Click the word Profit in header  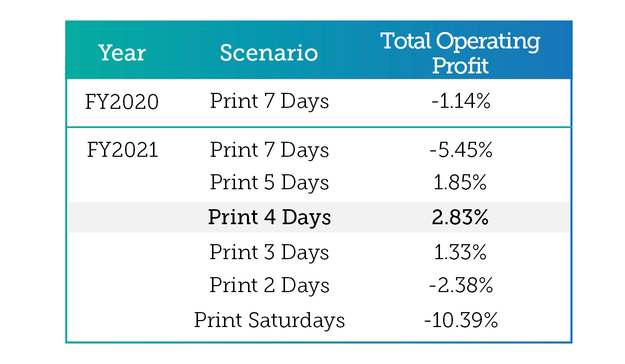[460, 66]
